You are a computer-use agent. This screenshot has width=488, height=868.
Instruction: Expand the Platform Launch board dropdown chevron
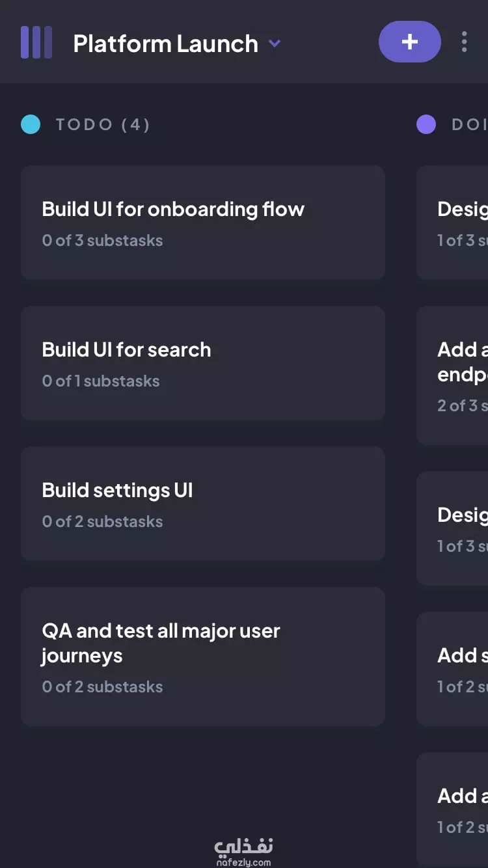pos(275,44)
